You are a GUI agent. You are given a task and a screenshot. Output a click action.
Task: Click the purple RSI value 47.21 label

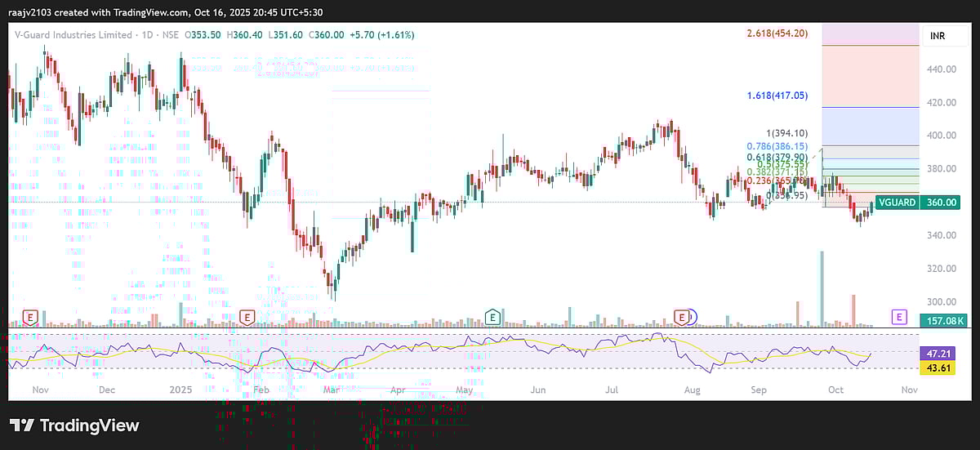[939, 354]
